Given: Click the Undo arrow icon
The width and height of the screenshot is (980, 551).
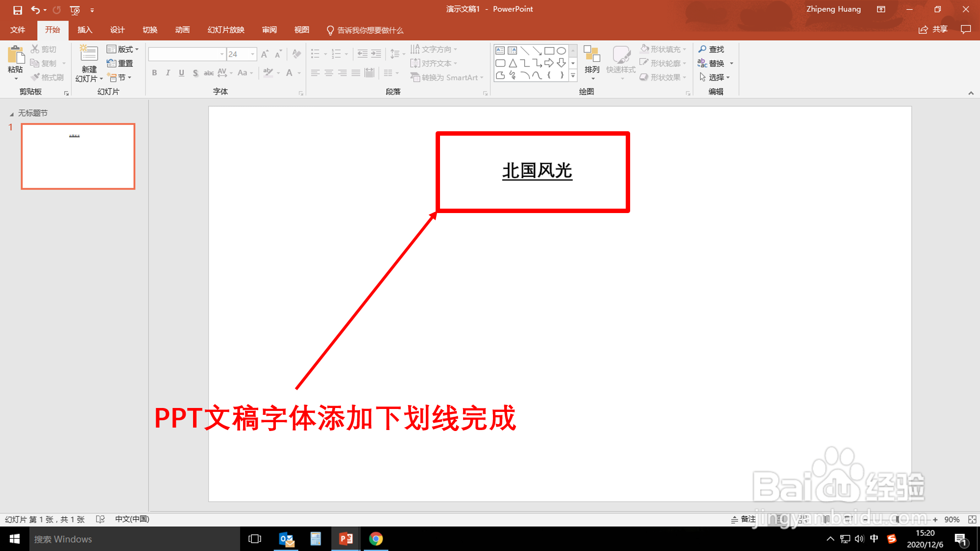Looking at the screenshot, I should [x=35, y=10].
